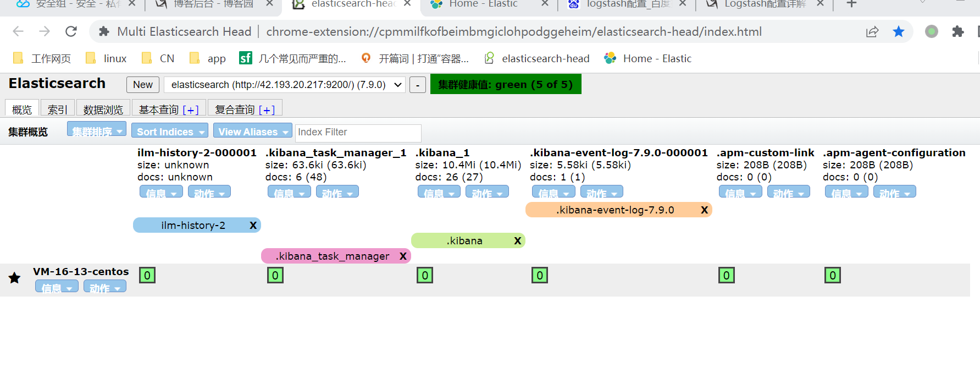Open 动作 dropdown for .apm-custom-link
The width and height of the screenshot is (980, 367).
pos(789,192)
